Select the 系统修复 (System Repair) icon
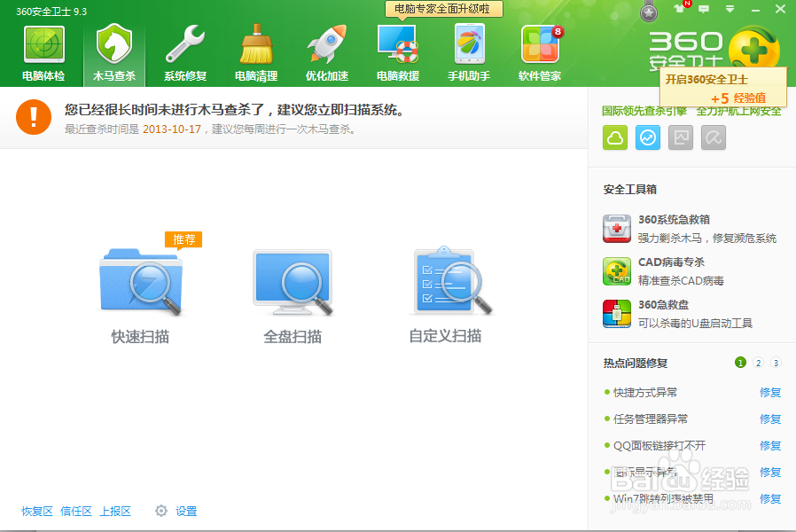The height and width of the screenshot is (532, 796). 183,44
